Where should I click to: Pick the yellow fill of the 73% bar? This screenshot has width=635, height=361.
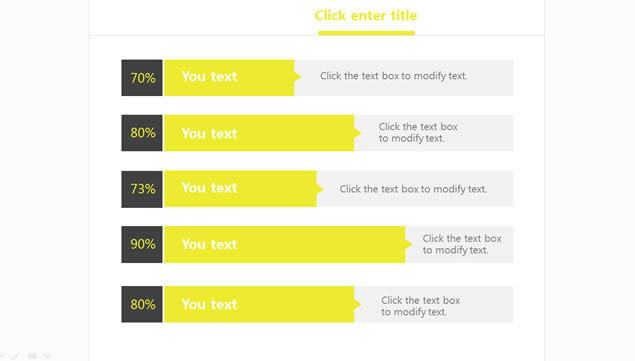click(x=240, y=189)
